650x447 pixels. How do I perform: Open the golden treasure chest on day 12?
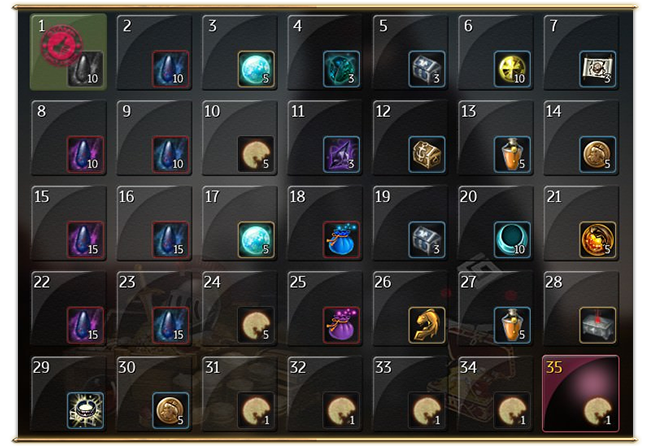pos(427,154)
